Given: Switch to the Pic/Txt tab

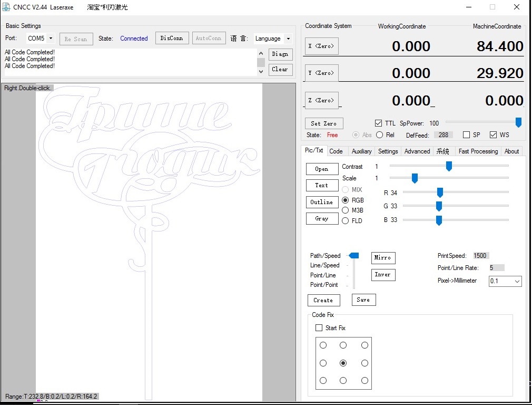Looking at the screenshot, I should [314, 150].
